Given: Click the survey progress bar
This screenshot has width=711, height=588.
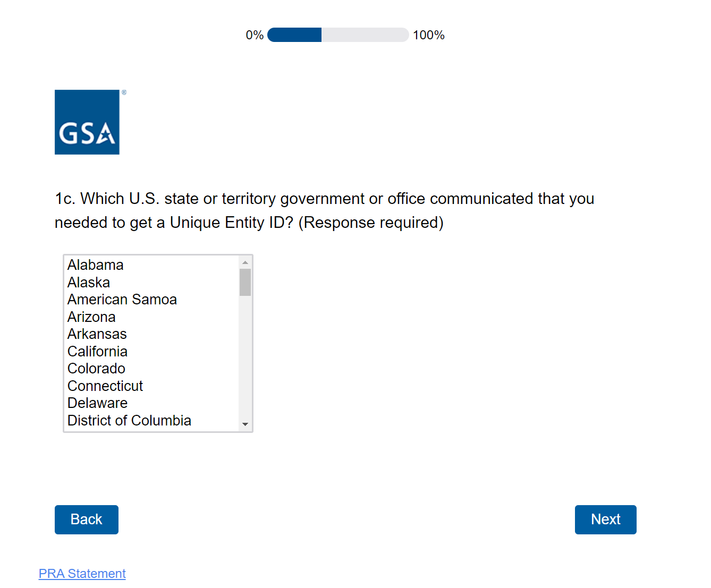Looking at the screenshot, I should click(x=338, y=35).
